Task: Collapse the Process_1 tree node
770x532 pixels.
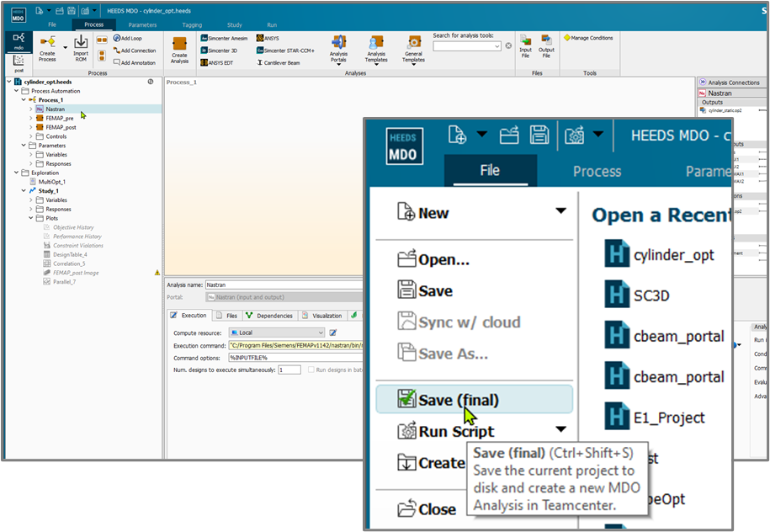Action: 24,99
